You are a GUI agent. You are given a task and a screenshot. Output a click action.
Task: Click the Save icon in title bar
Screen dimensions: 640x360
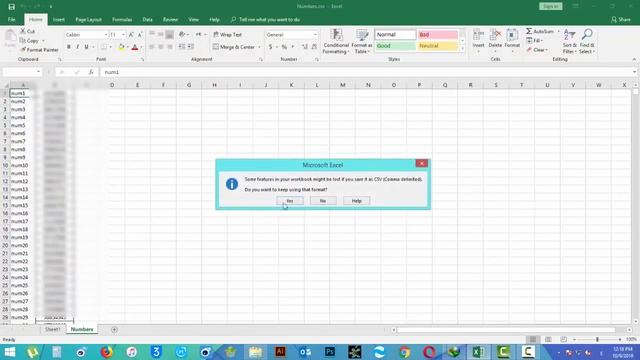pyautogui.click(x=11, y=7)
